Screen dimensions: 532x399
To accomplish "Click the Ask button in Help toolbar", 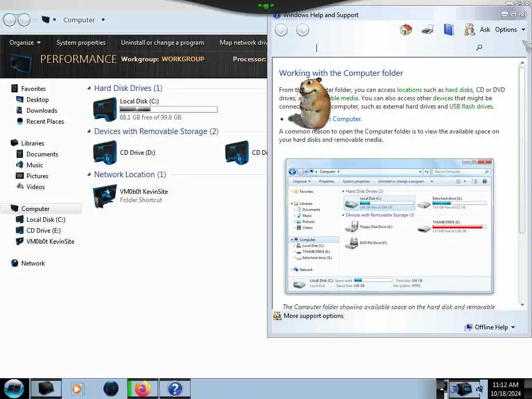I will pyautogui.click(x=485, y=30).
